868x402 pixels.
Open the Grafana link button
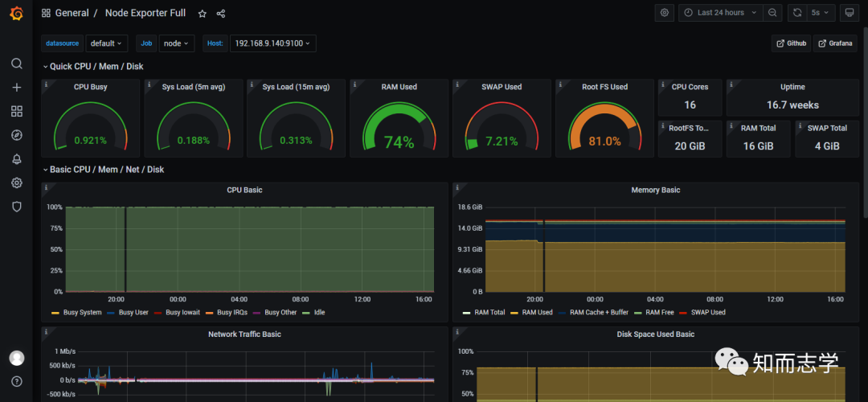pyautogui.click(x=835, y=43)
